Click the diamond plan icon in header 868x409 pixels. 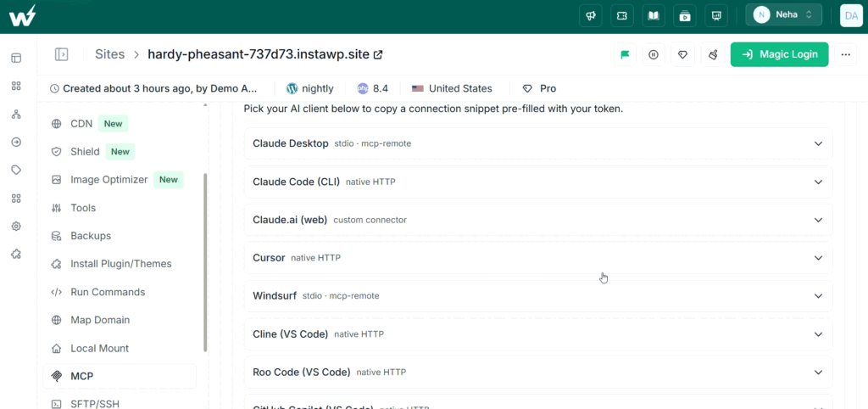pyautogui.click(x=683, y=55)
